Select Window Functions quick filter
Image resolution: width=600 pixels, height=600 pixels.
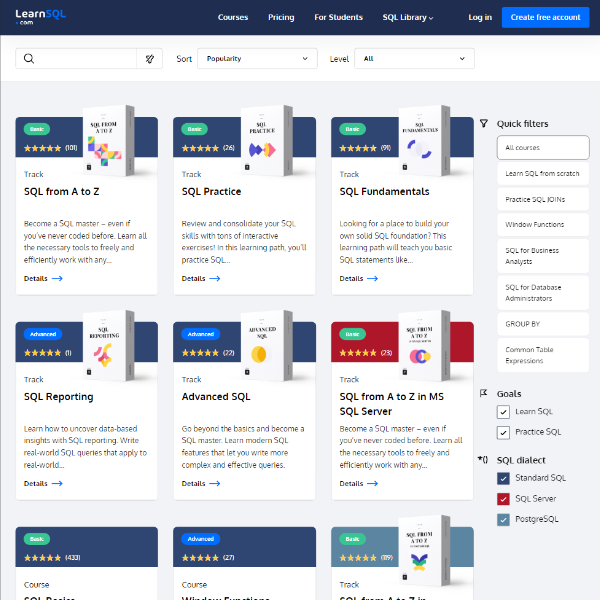543,224
